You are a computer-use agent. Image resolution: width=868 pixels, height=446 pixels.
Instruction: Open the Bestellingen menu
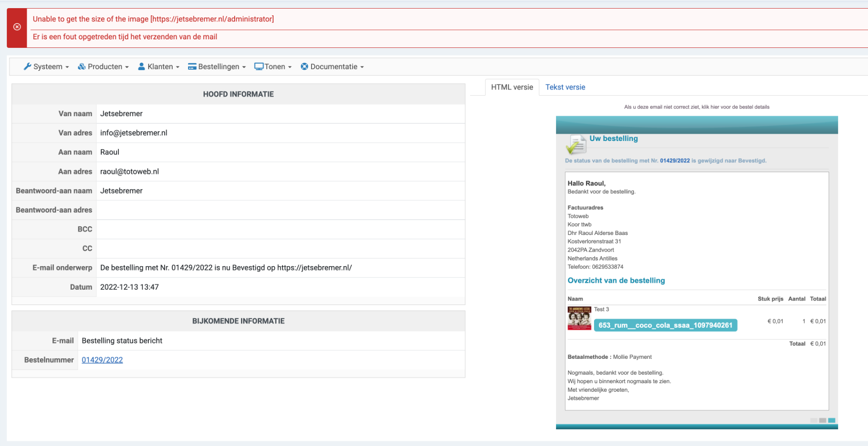217,66
